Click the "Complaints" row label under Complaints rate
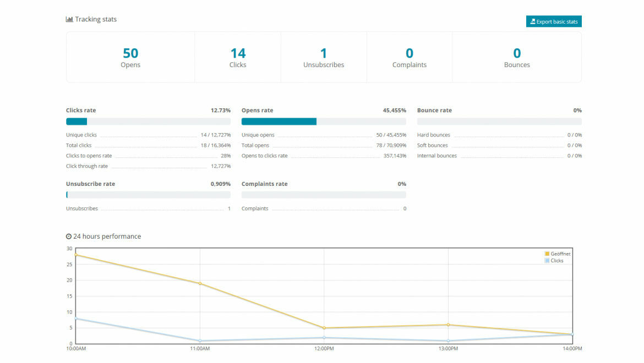 (x=255, y=208)
